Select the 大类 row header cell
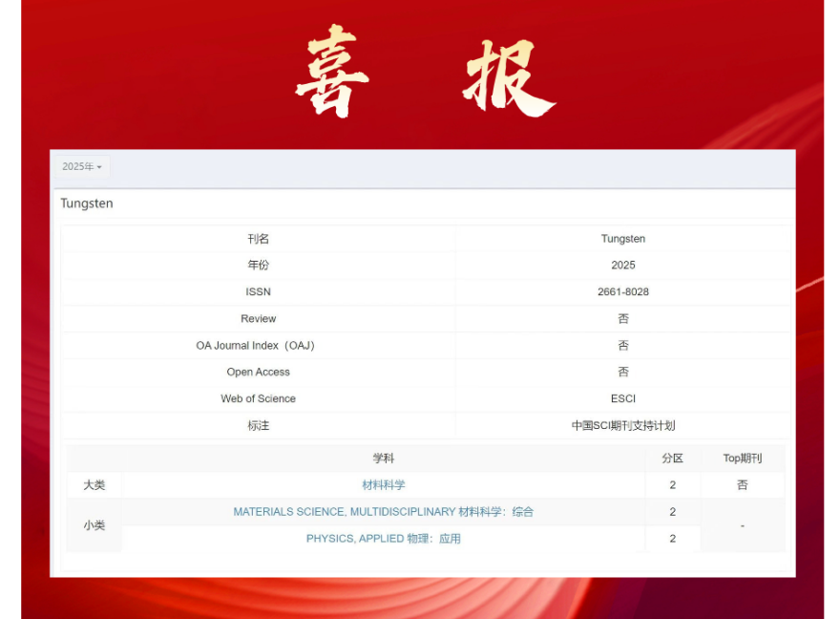Image resolution: width=840 pixels, height=619 pixels. coord(94,485)
